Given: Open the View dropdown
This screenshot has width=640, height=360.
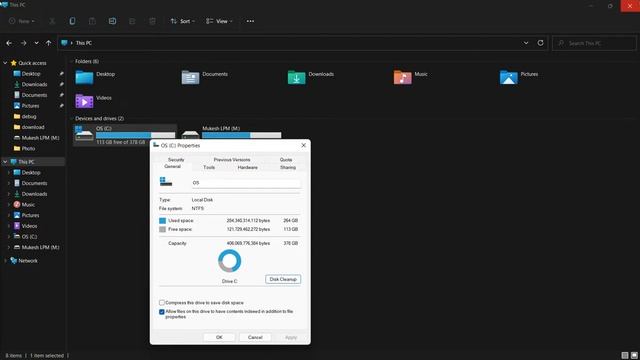Looking at the screenshot, I should (x=219, y=21).
